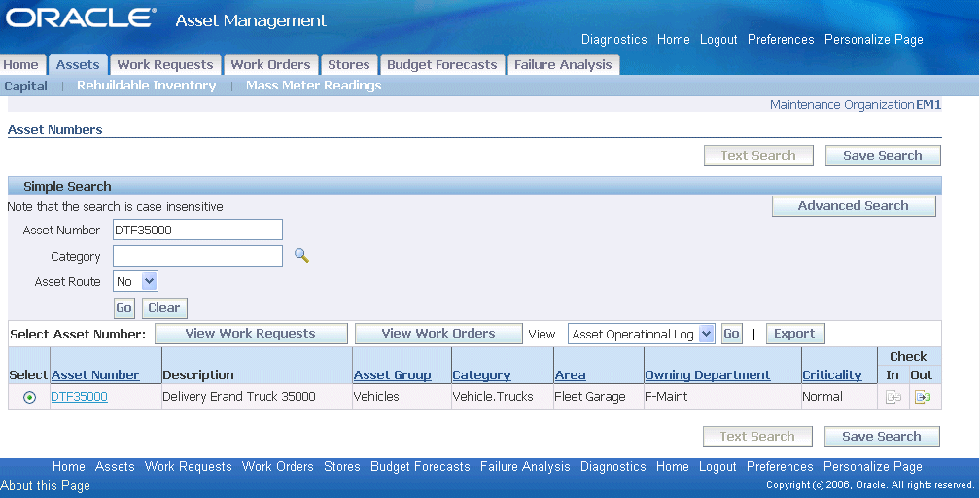Click the F-Maint owning department cell
The height and width of the screenshot is (498, 980).
pyautogui.click(x=666, y=397)
